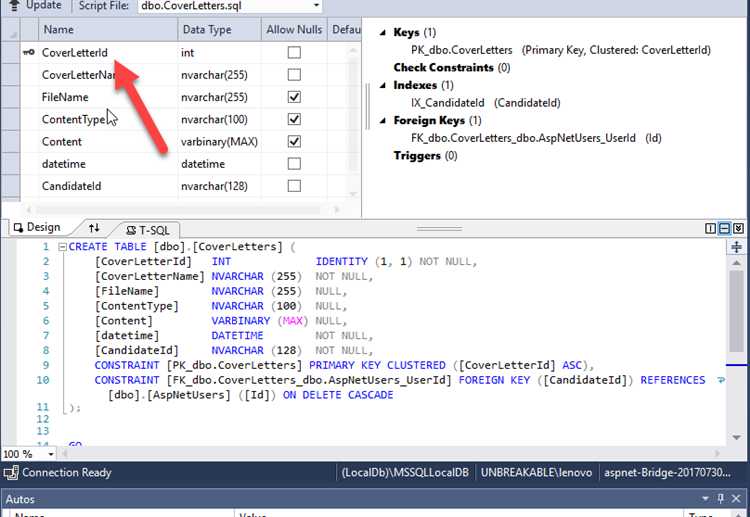
Task: Open the Script File dropdown
Action: tap(316, 5)
